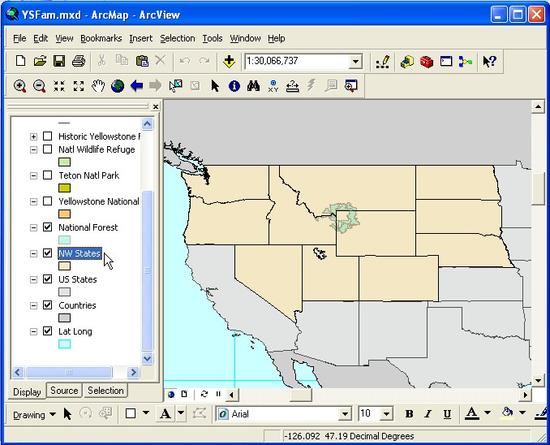Open the Drawing menu dropdown
This screenshot has height=445, width=550.
pyautogui.click(x=34, y=415)
